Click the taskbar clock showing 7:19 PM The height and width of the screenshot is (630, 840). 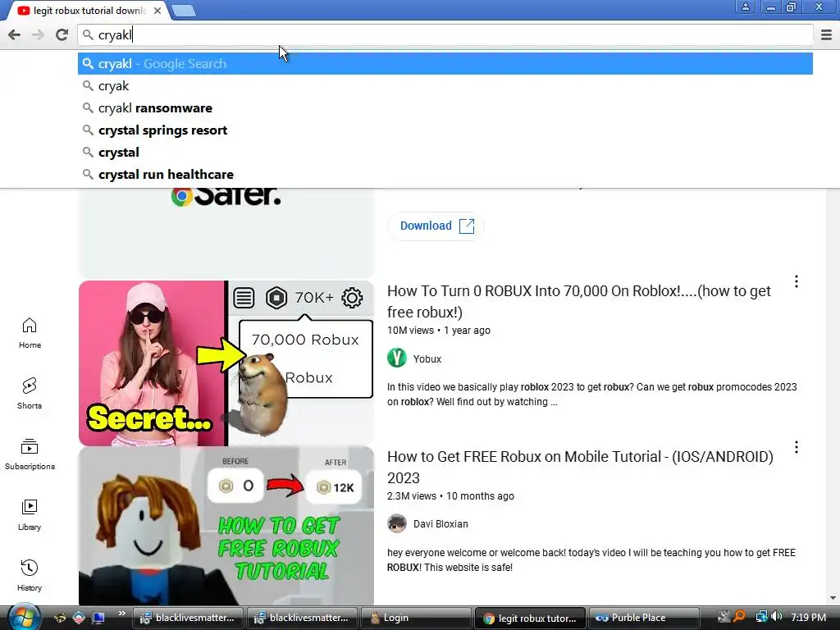coord(808,618)
